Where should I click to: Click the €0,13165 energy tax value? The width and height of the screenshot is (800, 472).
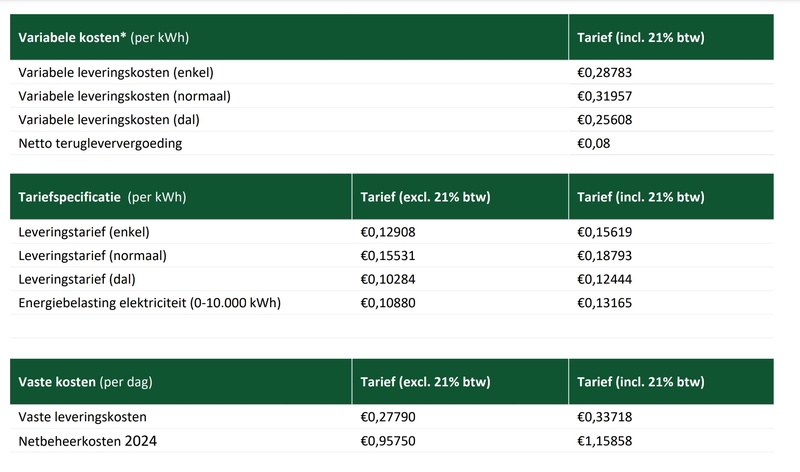(x=605, y=302)
